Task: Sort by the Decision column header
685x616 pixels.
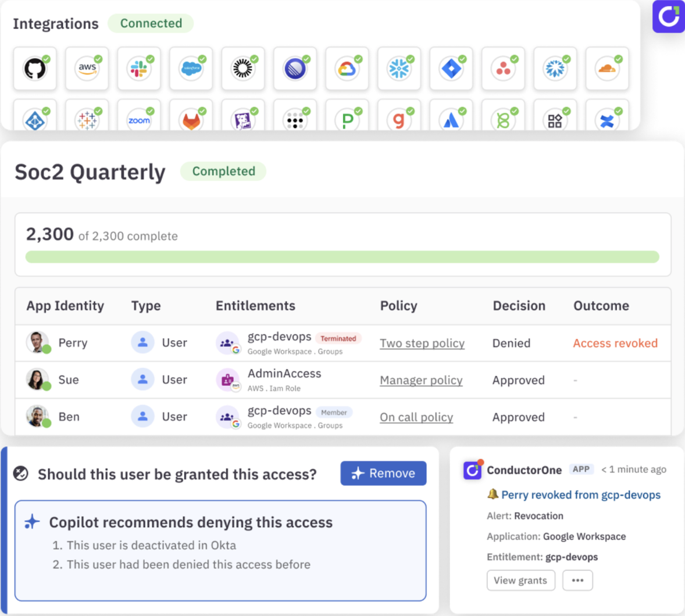Action: coord(519,306)
